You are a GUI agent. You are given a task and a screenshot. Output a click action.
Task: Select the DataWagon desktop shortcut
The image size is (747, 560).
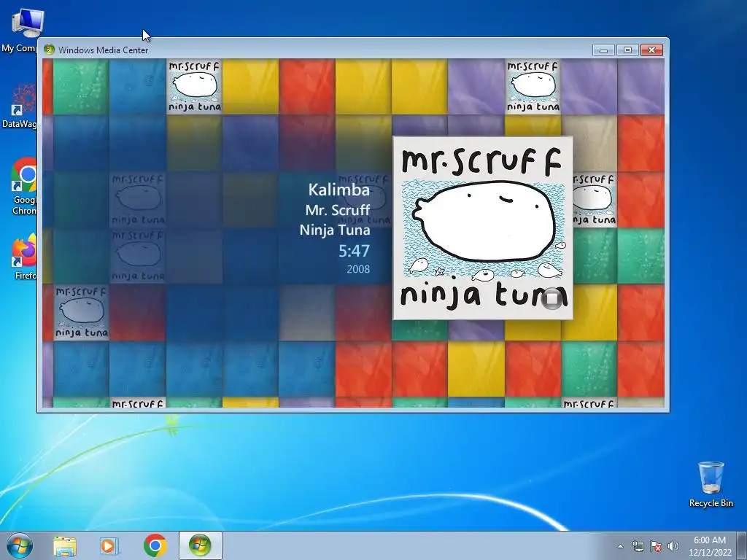tap(19, 106)
